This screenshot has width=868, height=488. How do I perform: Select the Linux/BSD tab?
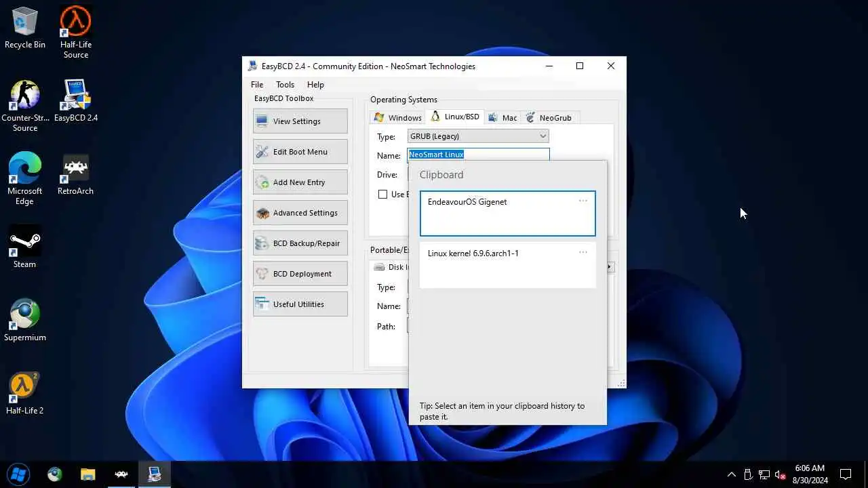click(x=455, y=117)
